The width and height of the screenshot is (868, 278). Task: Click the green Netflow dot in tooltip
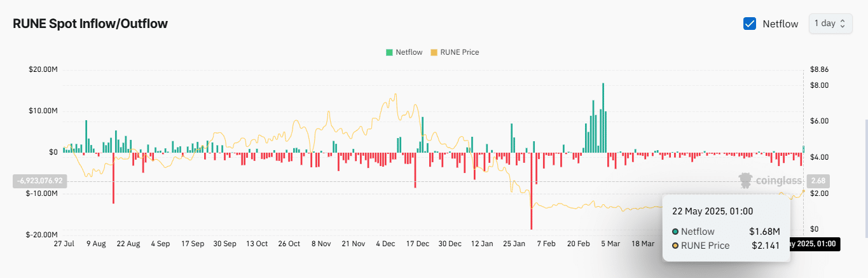pos(675,232)
